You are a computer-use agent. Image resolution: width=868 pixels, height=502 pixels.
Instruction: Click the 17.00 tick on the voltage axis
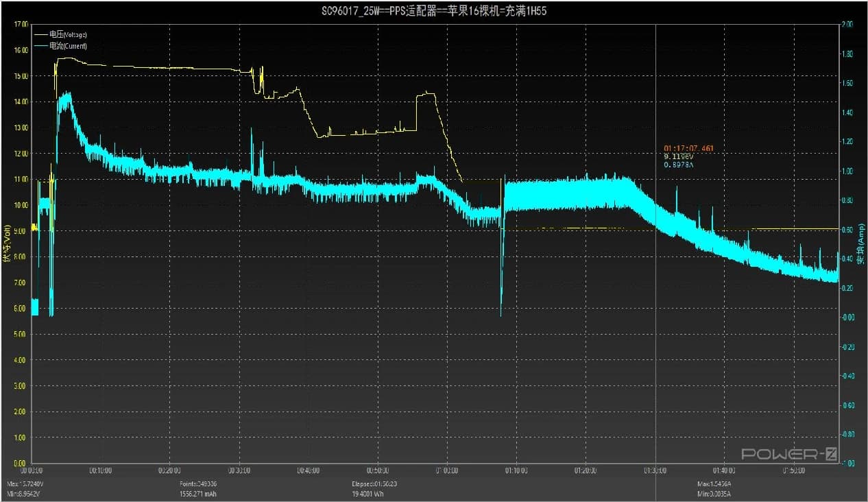(21, 24)
